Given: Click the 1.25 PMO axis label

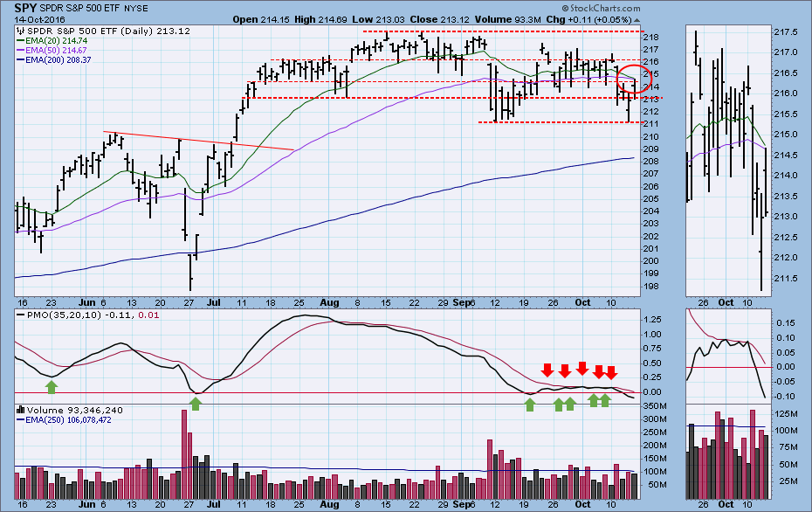Looking at the screenshot, I should 652,319.
